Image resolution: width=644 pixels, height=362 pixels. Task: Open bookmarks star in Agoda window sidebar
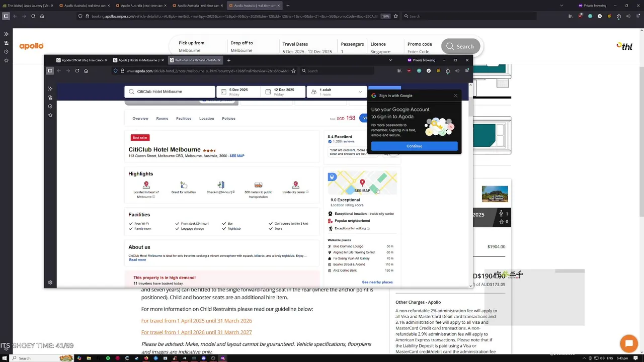pos(50,115)
